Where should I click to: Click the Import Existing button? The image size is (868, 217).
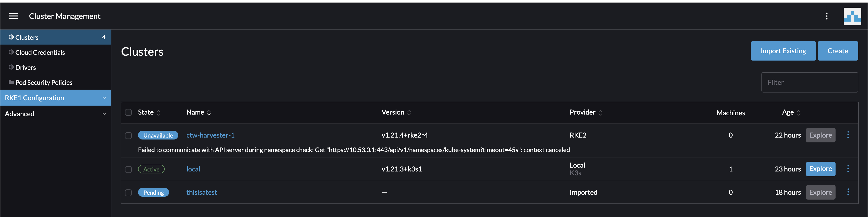(783, 51)
